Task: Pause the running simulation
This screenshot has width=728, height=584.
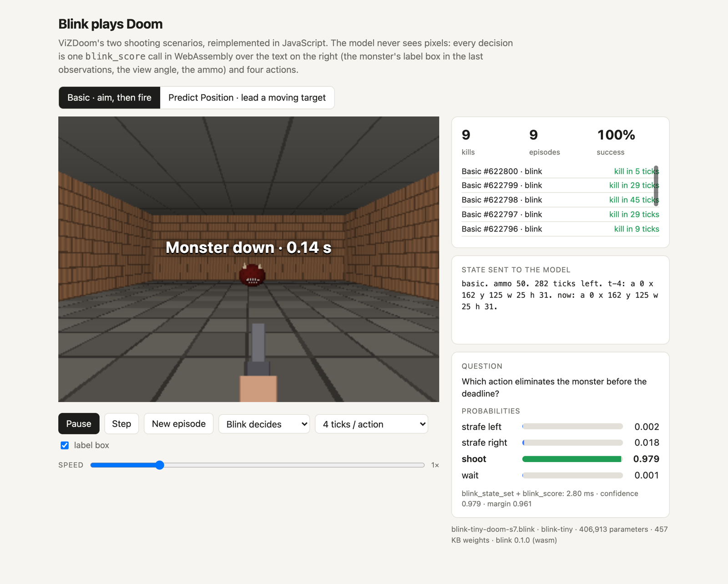Action: click(x=79, y=423)
